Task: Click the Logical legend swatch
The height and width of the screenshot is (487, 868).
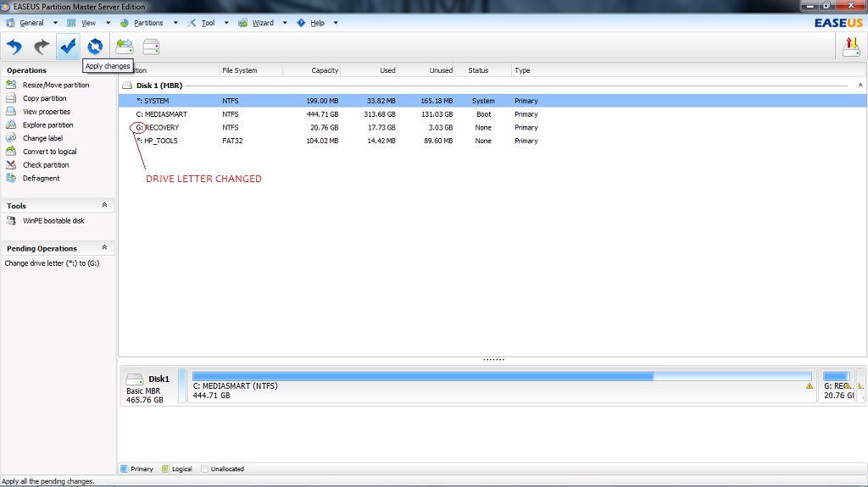Action: point(165,468)
